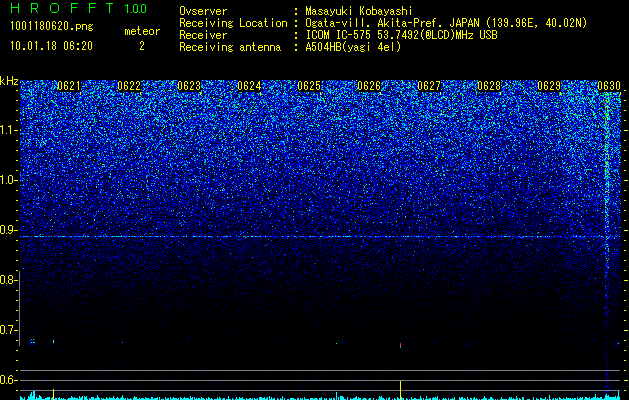Click the Receiver field label
The width and height of the screenshot is (629, 400).
pyautogui.click(x=203, y=35)
